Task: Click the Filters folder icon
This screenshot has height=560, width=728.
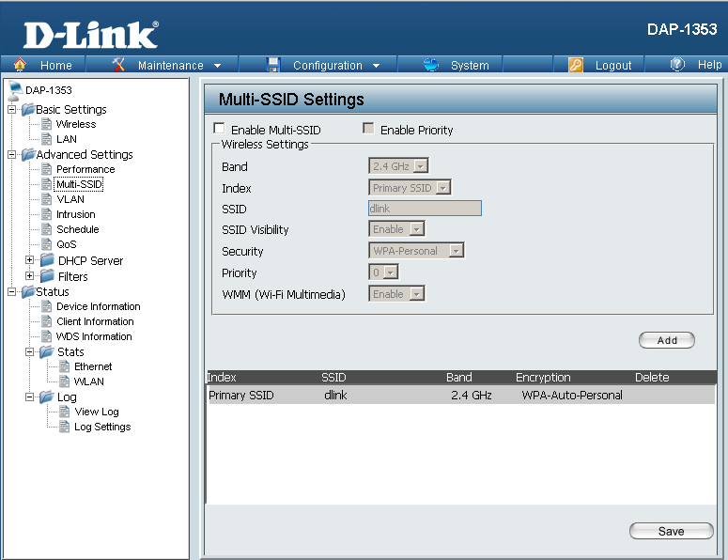Action: 47,276
